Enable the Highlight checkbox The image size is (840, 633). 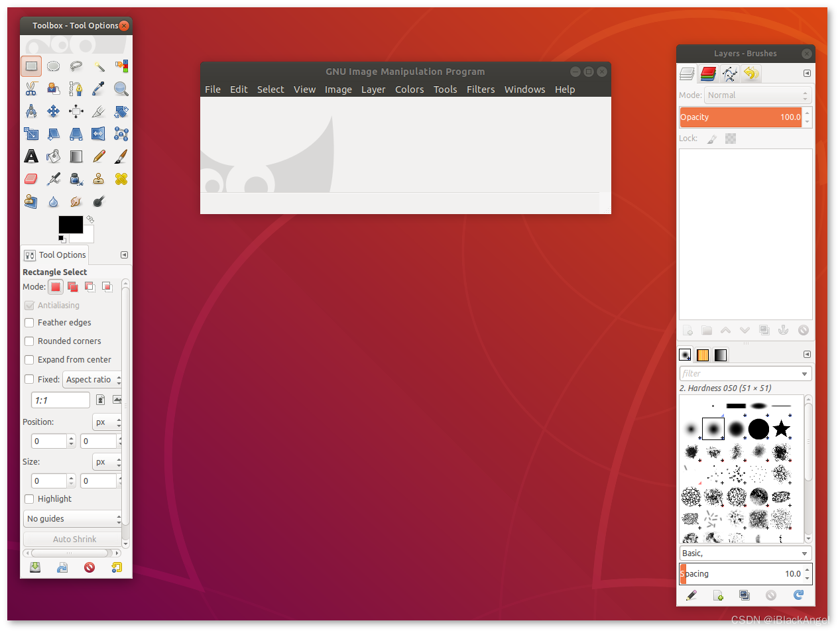[29, 499]
